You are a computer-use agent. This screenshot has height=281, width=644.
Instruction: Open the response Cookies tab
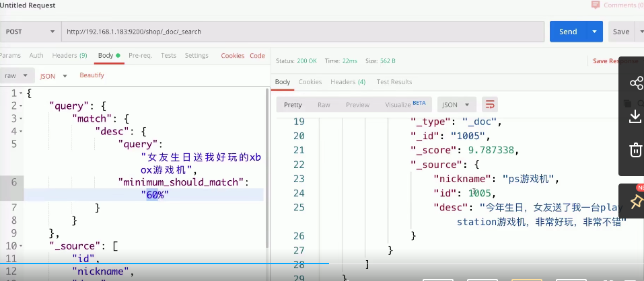tap(310, 81)
